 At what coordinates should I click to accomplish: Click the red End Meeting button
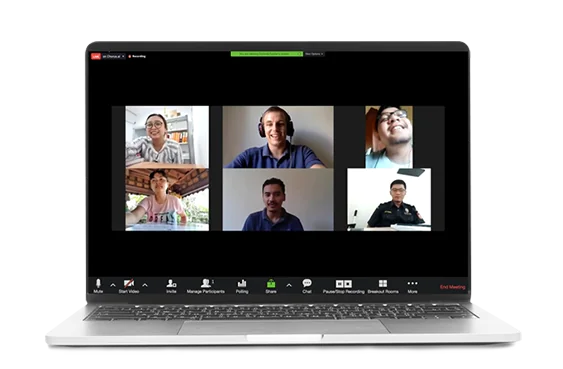coord(452,287)
